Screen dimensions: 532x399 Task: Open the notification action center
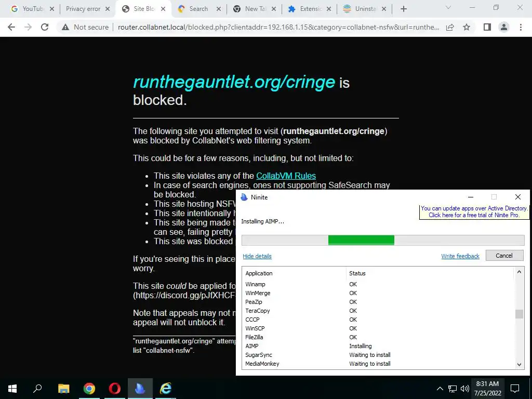tap(515, 389)
